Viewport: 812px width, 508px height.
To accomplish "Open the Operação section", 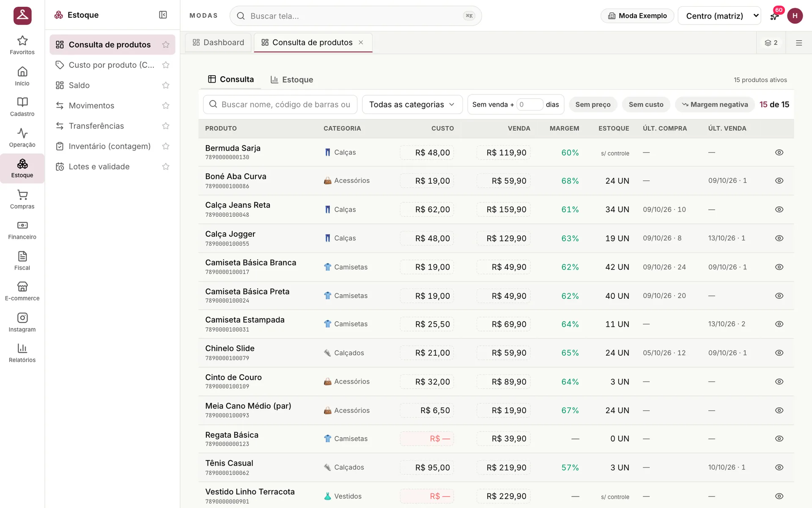I will [22, 138].
